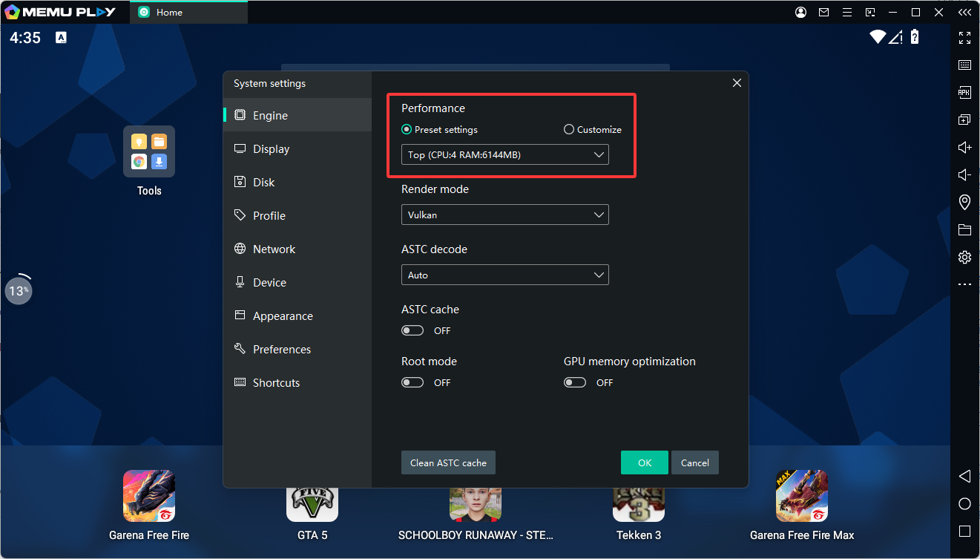Click the volume down icon
This screenshot has width=980, height=559.
click(964, 174)
